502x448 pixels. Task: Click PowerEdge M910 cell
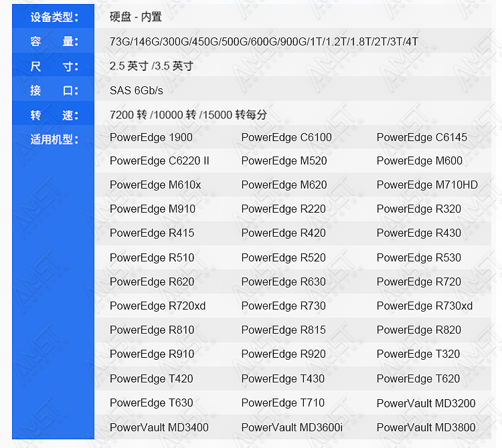tap(153, 209)
